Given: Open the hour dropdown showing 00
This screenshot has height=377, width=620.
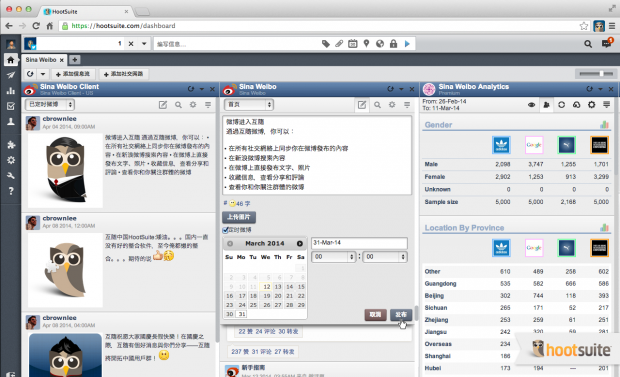Looking at the screenshot, I should click(x=333, y=257).
